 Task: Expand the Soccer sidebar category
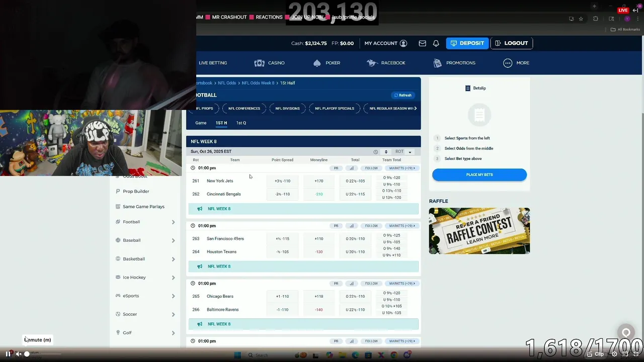click(x=173, y=314)
